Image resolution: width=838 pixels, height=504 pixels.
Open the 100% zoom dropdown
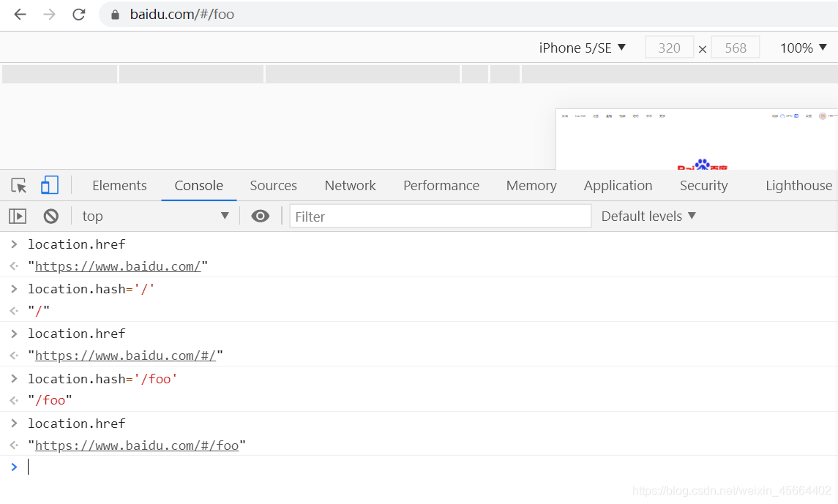coord(804,48)
